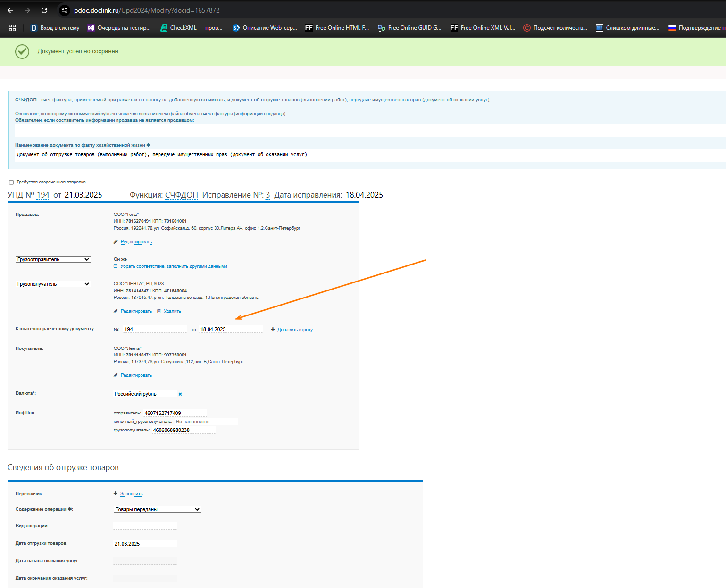Image resolution: width=726 pixels, height=588 pixels.
Task: Click 'Удалить' link for consignee
Action: point(172,311)
